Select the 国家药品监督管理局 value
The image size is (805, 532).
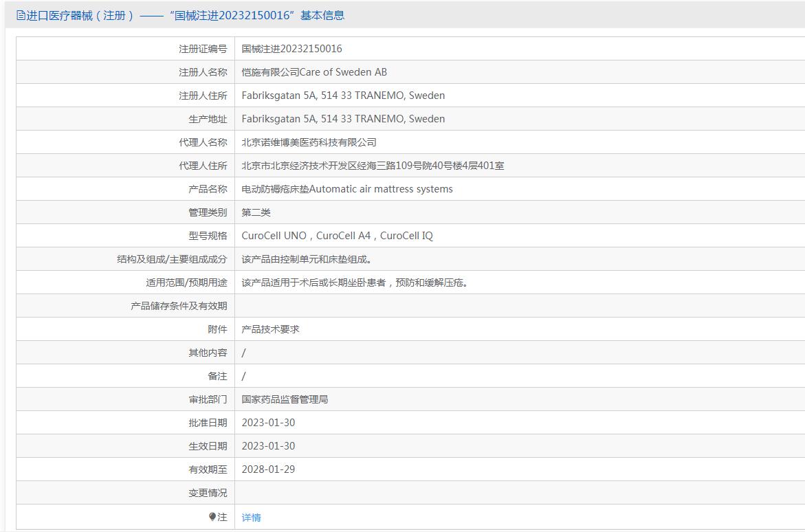tap(285, 399)
